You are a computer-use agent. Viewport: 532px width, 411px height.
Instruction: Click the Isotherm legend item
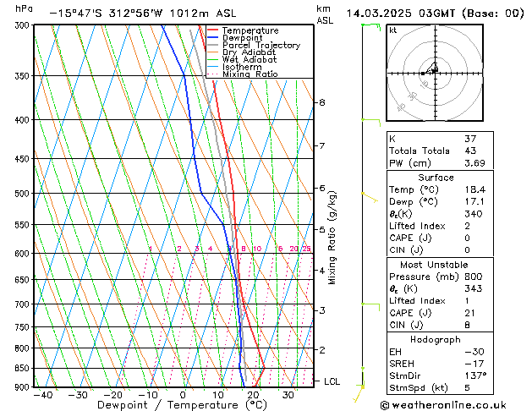(x=244, y=67)
